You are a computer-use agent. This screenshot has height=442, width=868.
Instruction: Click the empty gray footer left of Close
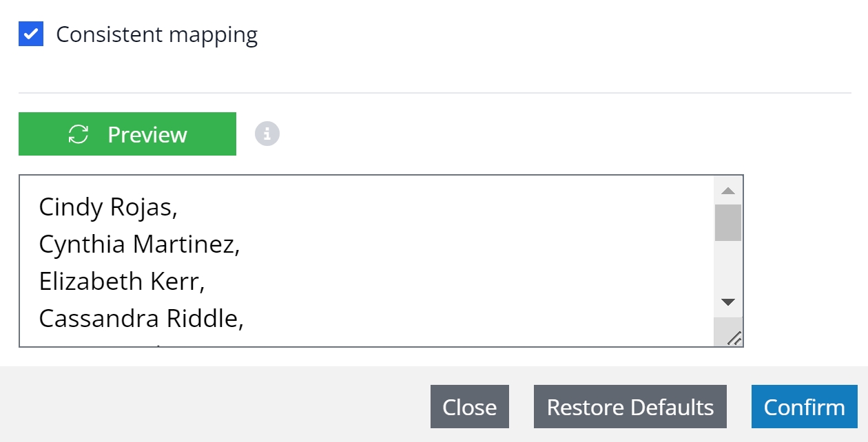(x=207, y=406)
